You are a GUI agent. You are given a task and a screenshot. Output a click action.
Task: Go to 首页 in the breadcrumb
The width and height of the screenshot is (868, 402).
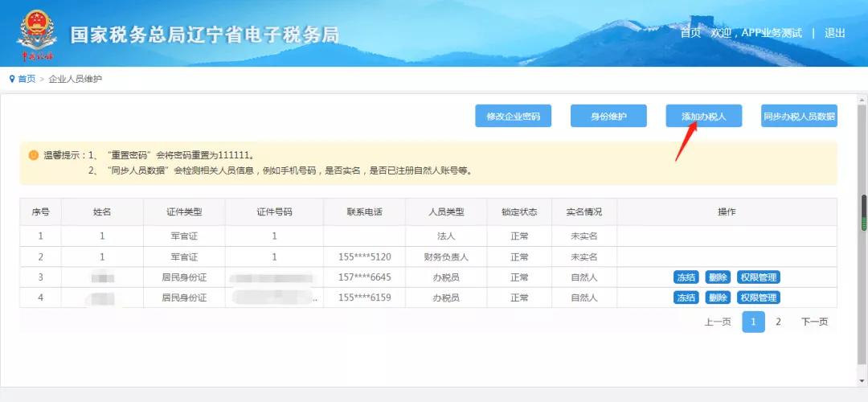[27, 79]
